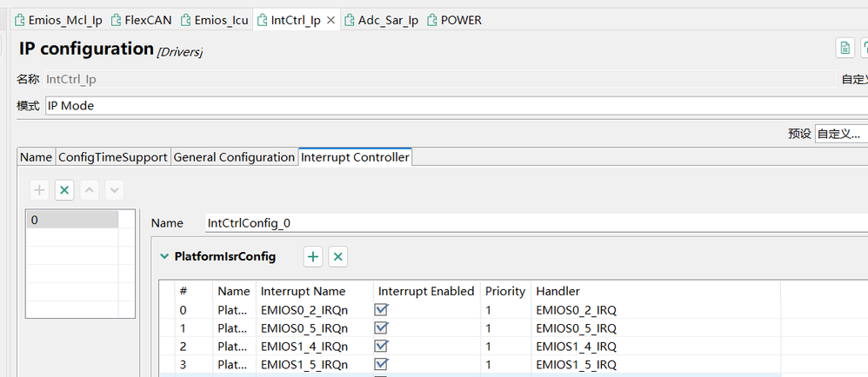Collapse the PlatformIsrConfig section
Screen dimensions: 868x377
[164, 256]
